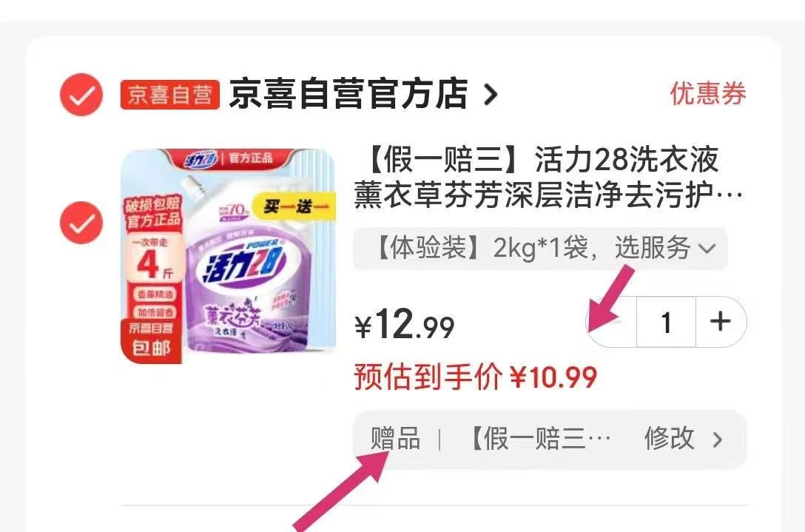This screenshot has width=805, height=532.
Task: Tap the 买一送一 badge on product image
Action: [x=294, y=206]
